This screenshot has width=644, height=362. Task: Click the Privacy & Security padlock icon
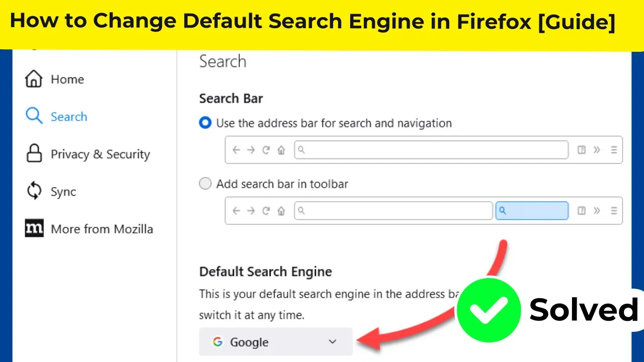point(34,154)
